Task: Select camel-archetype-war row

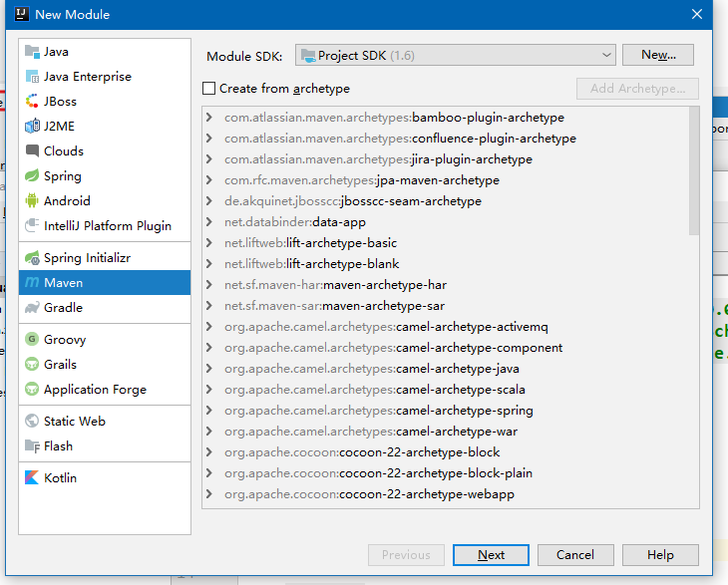Action: pyautogui.click(x=446, y=431)
